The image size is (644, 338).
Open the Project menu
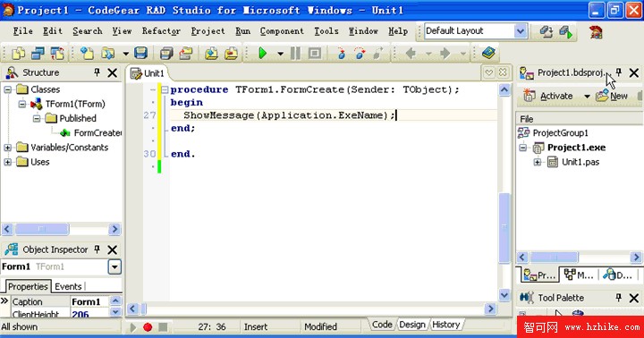pyautogui.click(x=208, y=31)
